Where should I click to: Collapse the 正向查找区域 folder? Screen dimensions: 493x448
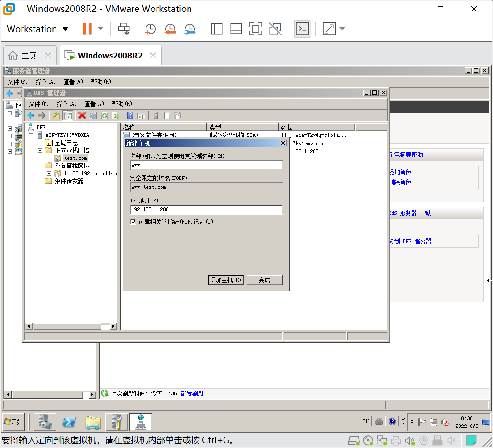pyautogui.click(x=40, y=150)
